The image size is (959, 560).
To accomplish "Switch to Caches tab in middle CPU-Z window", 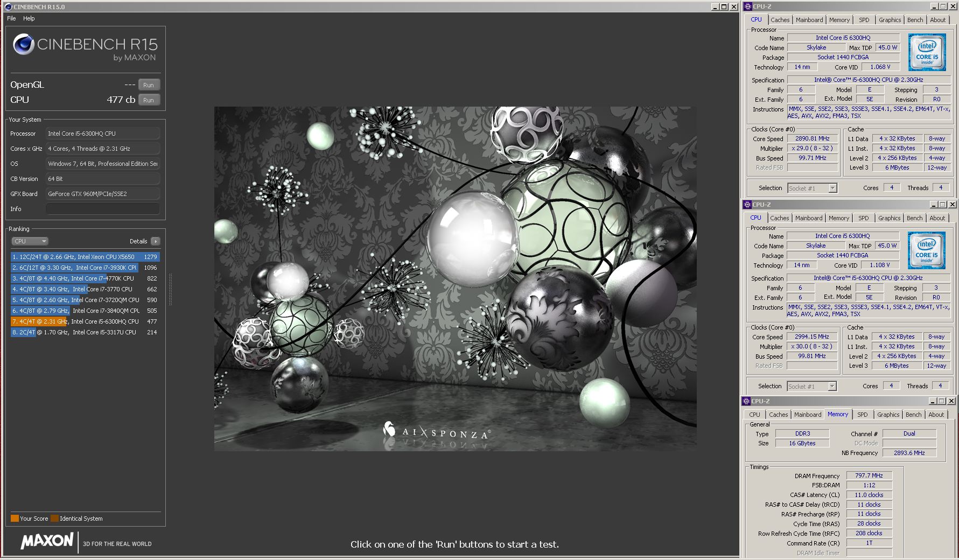I will click(x=779, y=218).
